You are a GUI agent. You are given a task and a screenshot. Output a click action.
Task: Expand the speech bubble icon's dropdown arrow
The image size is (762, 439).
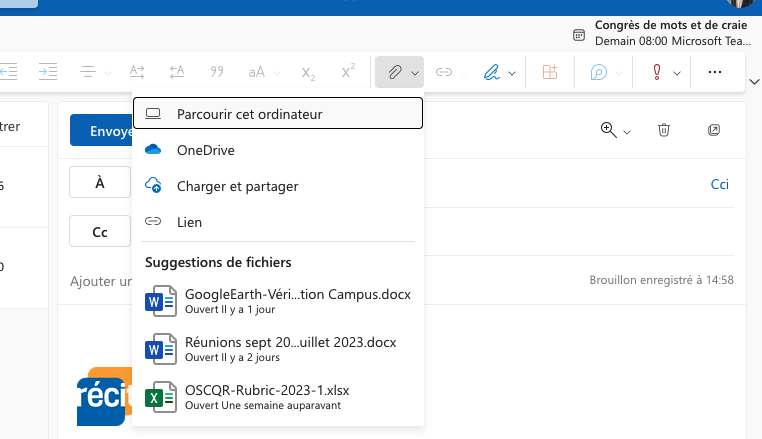click(x=619, y=73)
